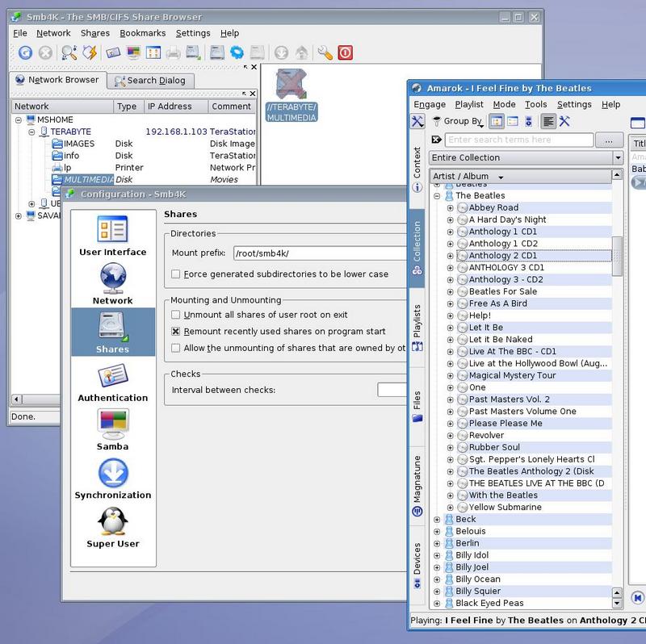Viewport: 646px width, 644px height.
Task: Click the Artist / Album column header
Action: [520, 176]
